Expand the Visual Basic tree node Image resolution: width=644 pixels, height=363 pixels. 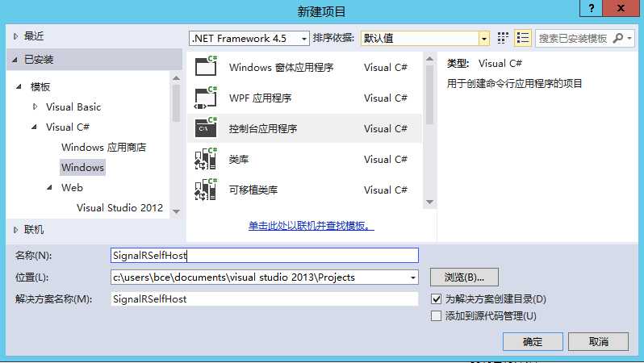(x=35, y=106)
